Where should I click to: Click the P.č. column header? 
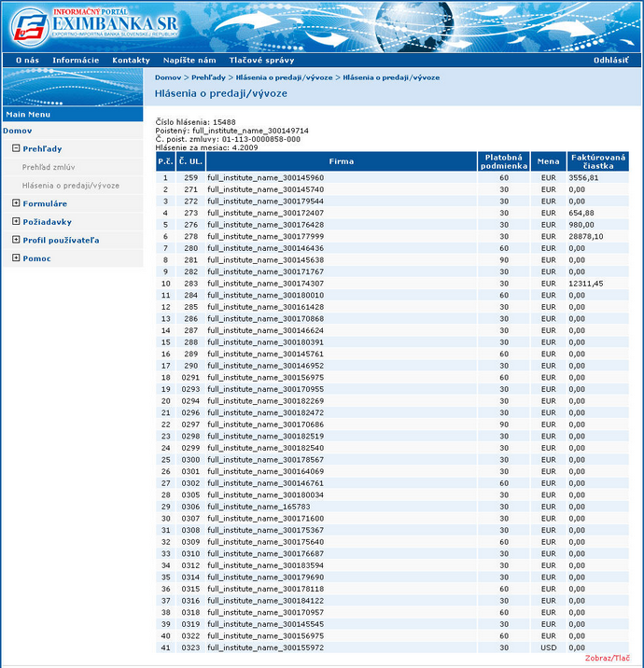(165, 161)
